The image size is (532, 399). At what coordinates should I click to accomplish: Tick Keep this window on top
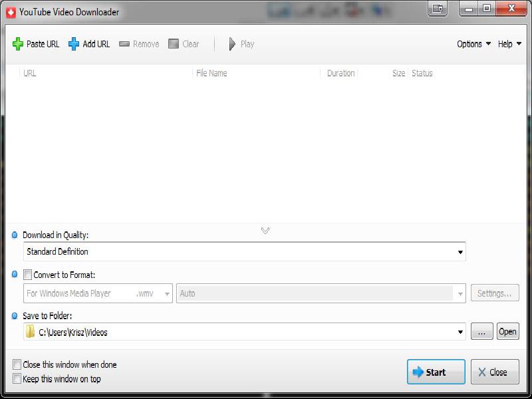tap(17, 378)
